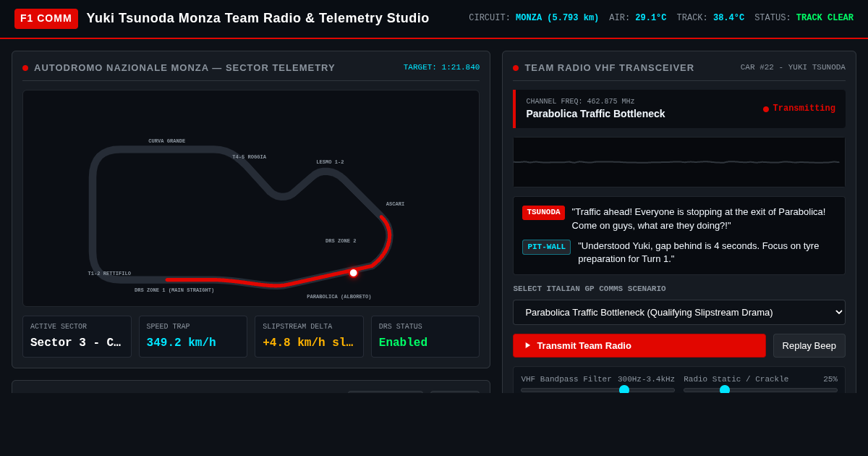Click the Replay Beep button

(809, 345)
